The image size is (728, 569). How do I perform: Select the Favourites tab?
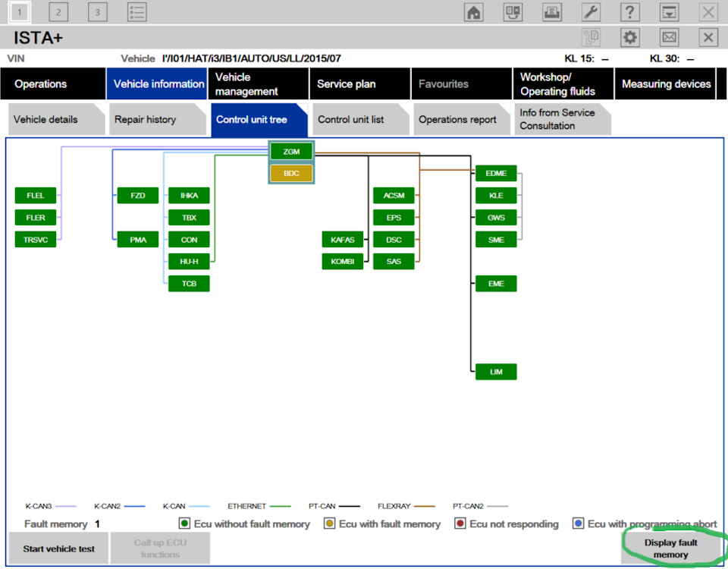coord(462,83)
